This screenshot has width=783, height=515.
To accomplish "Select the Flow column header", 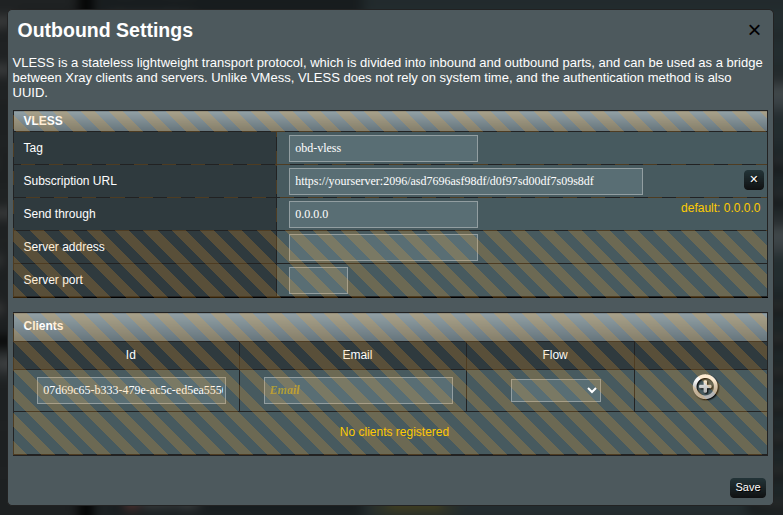I will pos(555,355).
